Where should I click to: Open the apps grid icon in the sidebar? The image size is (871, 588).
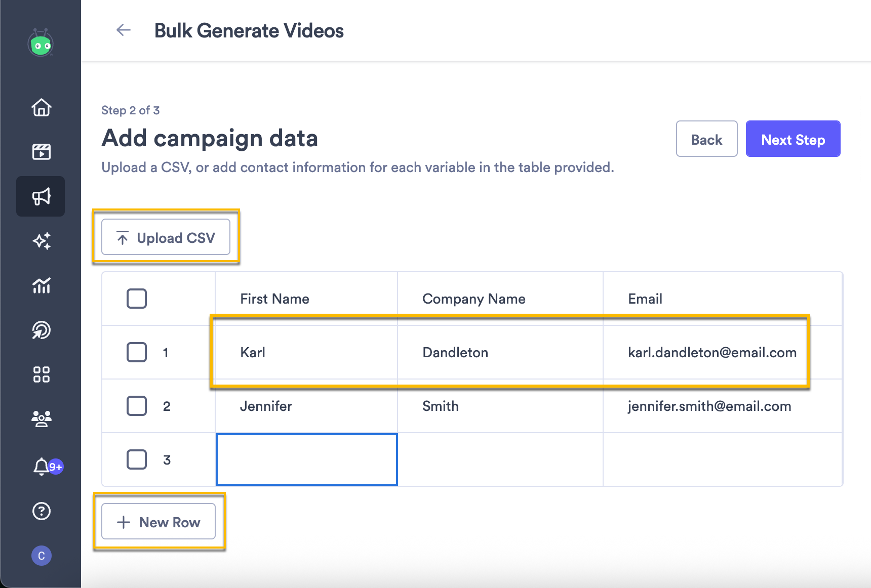[41, 374]
